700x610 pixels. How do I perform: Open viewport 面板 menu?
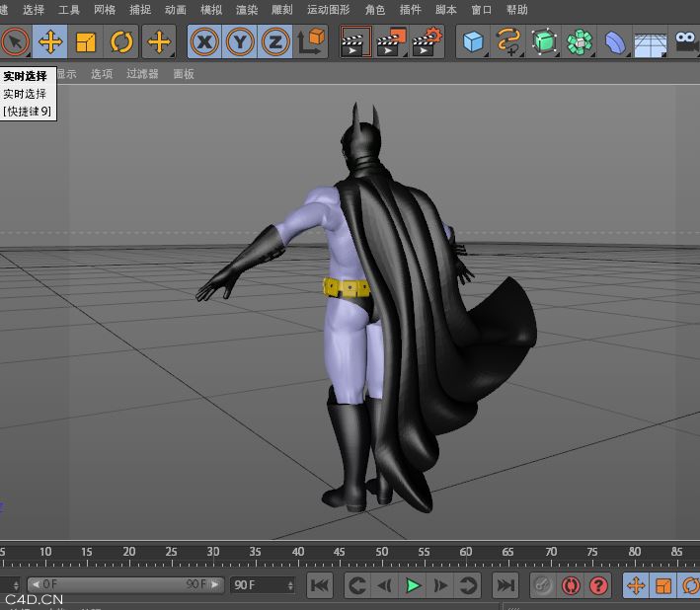point(184,74)
